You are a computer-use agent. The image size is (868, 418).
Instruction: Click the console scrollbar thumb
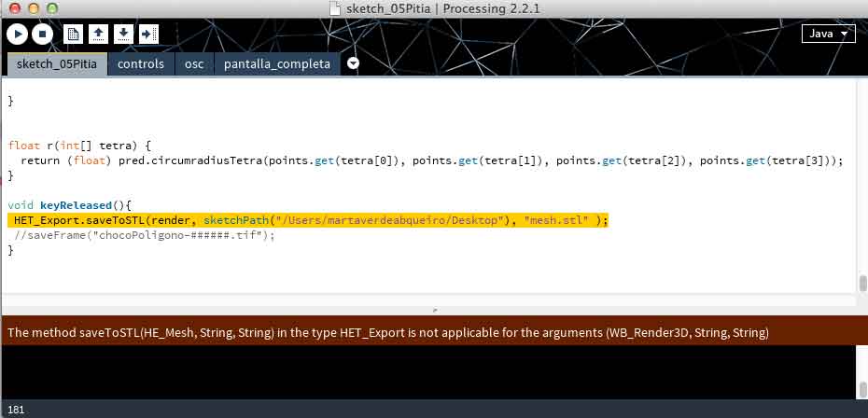[x=862, y=388]
